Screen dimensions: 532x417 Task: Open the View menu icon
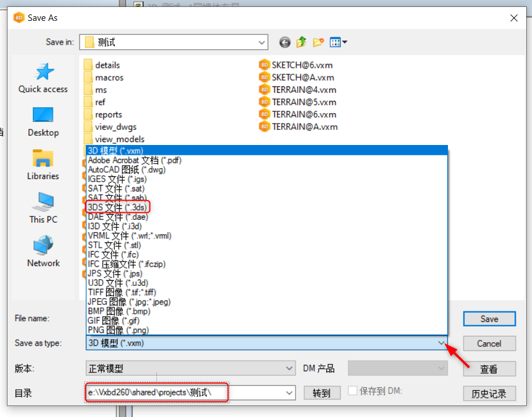[x=338, y=42]
